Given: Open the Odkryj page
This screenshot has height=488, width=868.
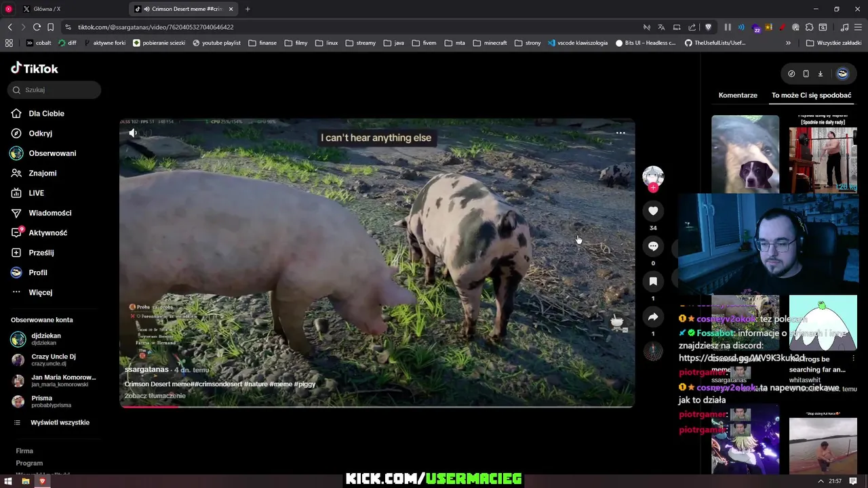Looking at the screenshot, I should point(41,134).
